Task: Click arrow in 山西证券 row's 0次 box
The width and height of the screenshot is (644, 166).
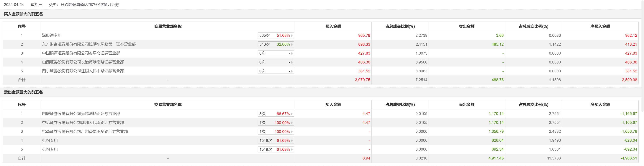Action: (292, 62)
